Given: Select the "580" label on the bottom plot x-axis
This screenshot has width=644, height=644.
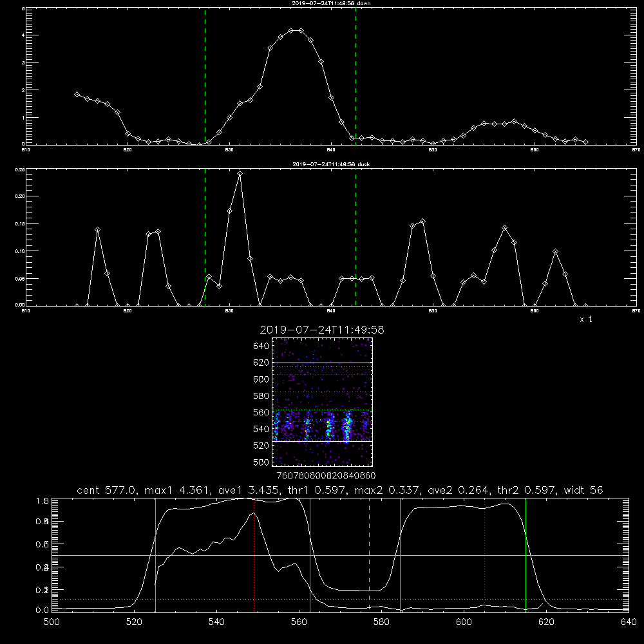Looking at the screenshot, I should pos(381,622).
